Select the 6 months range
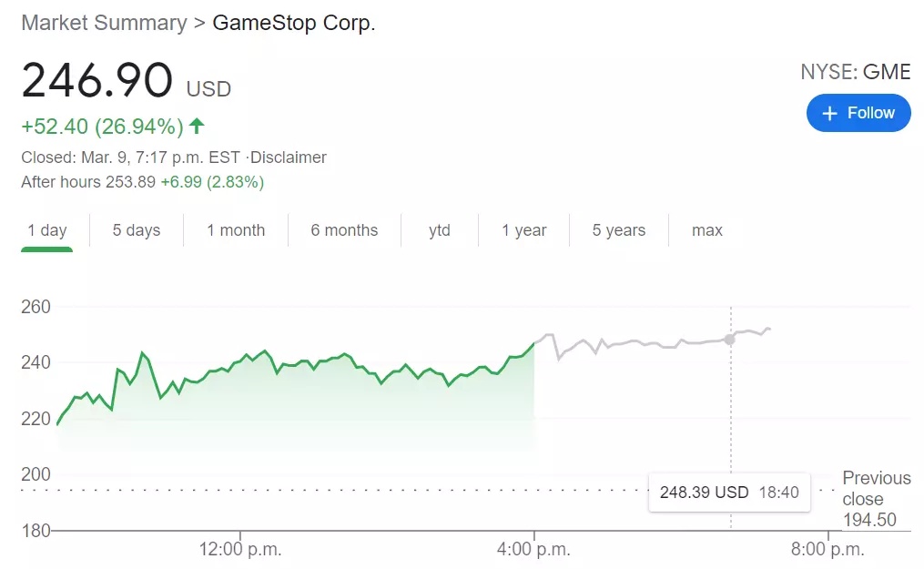 click(344, 230)
